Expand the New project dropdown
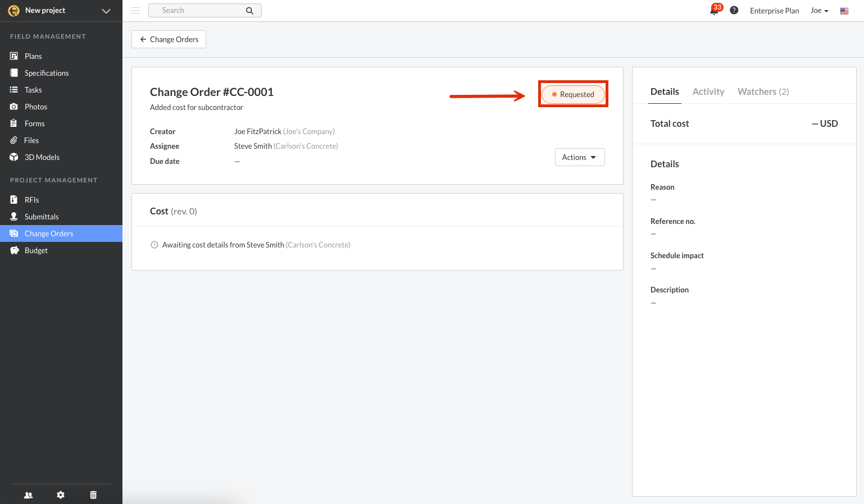Viewport: 864px width, 504px height. 106,11
